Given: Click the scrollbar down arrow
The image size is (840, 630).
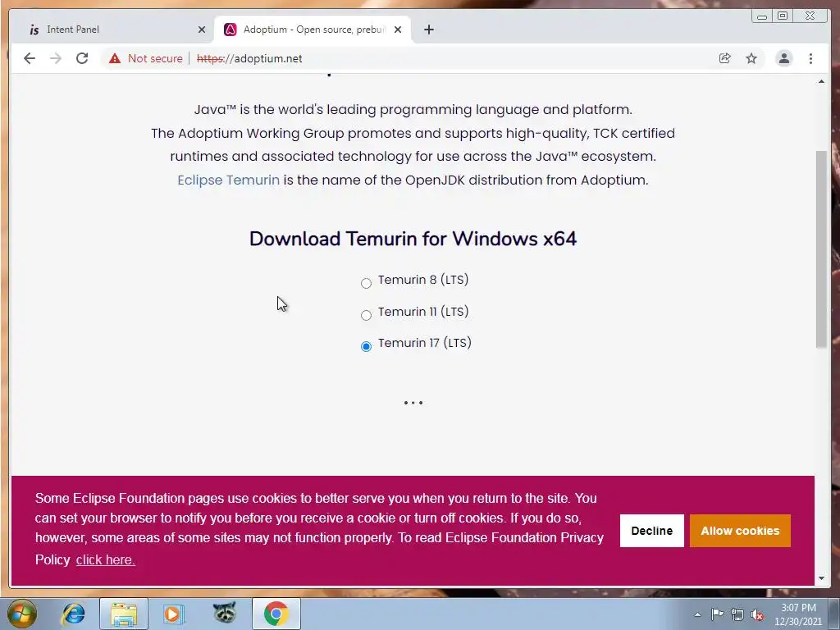Looking at the screenshot, I should pyautogui.click(x=821, y=578).
